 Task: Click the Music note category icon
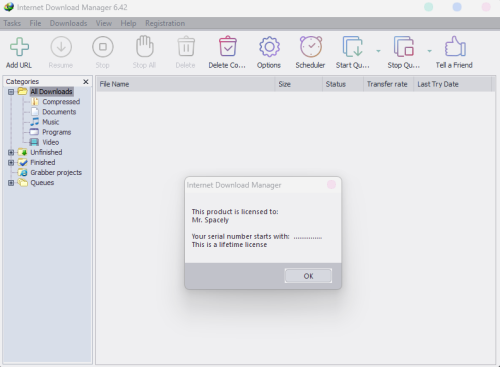click(x=35, y=122)
